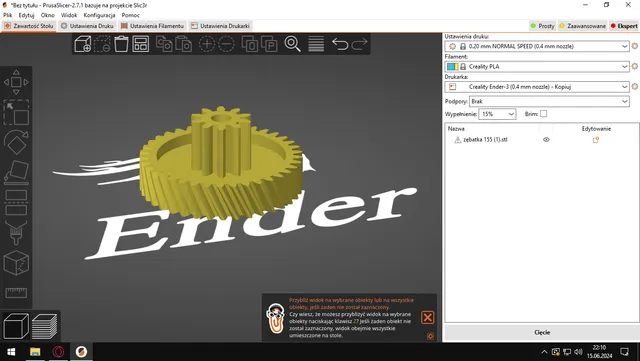Select the Measure ruler tool
Viewport: 640px width, 361px height.
[x=16, y=293]
